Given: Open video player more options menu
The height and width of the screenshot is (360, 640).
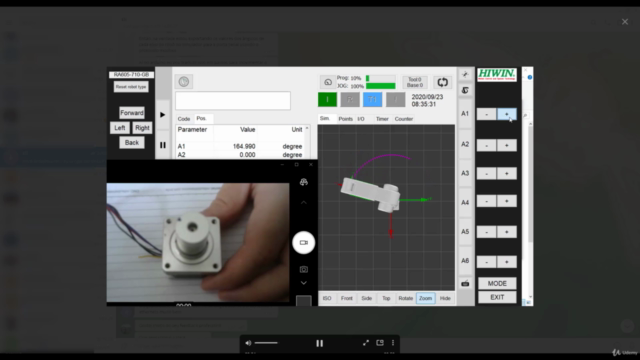Looking at the screenshot, I should click(x=393, y=343).
